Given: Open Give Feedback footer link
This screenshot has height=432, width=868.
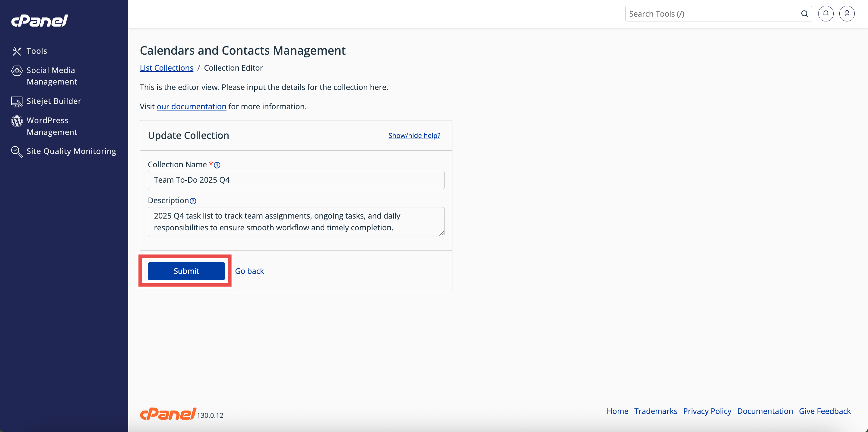Looking at the screenshot, I should coord(825,411).
